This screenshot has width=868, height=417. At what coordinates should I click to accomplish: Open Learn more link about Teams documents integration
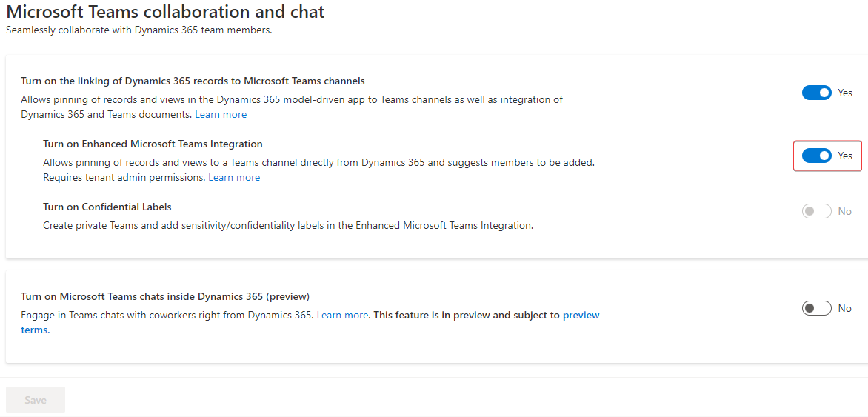point(221,115)
